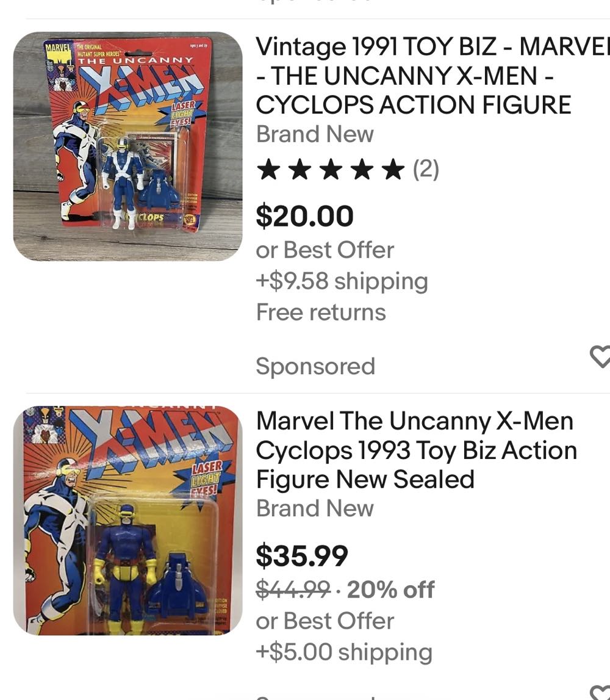Click "Brand New" on the 1991 listing
The width and height of the screenshot is (610, 700).
coord(315,134)
